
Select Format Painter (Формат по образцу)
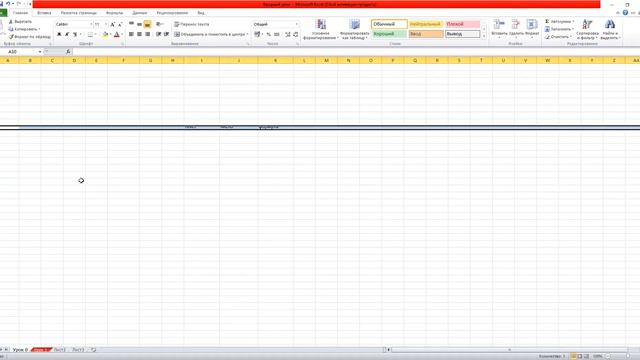pos(29,37)
